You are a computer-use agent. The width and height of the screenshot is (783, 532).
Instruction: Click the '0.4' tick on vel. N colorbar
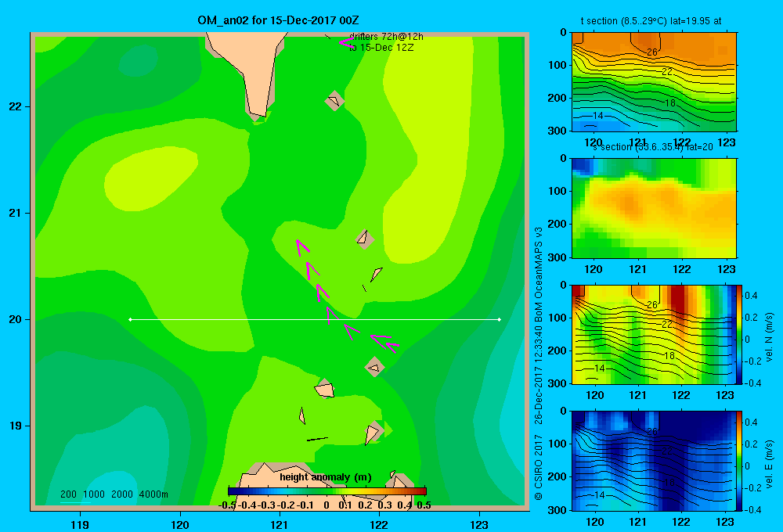[751, 296]
